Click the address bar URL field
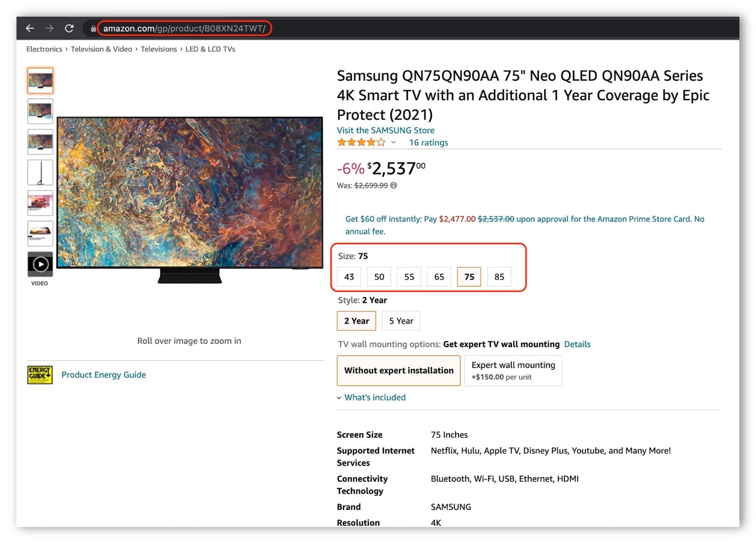Image resolution: width=756 pixels, height=543 pixels. pos(184,29)
